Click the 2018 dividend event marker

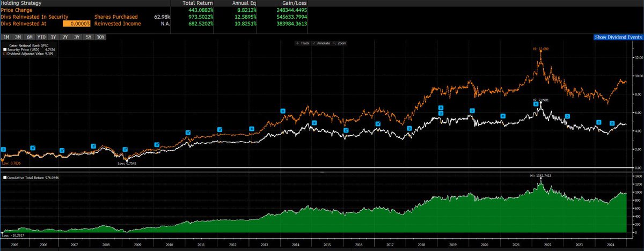click(x=409, y=128)
